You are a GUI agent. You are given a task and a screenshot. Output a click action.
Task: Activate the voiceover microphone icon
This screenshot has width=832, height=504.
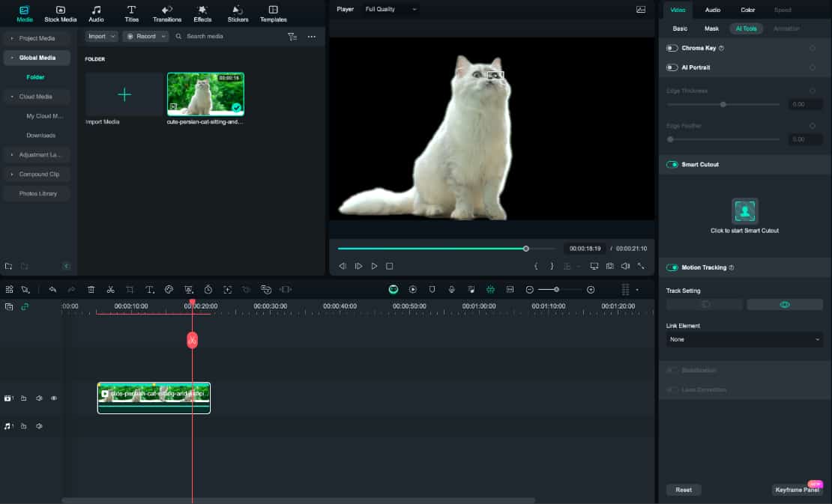click(450, 289)
